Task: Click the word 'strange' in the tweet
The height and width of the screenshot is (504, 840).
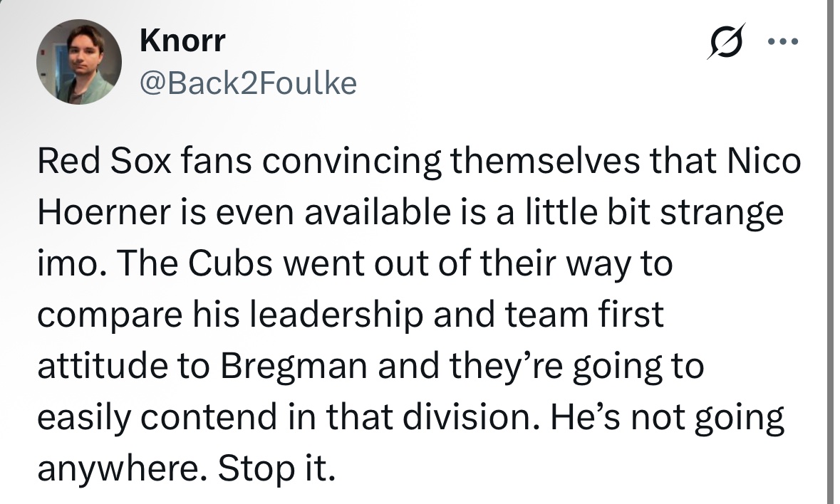Action: [x=722, y=212]
